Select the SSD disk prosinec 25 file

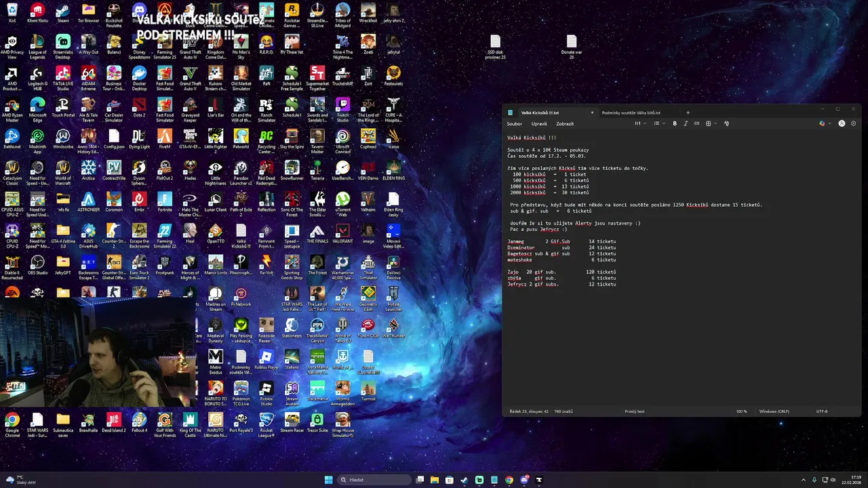coord(495,47)
